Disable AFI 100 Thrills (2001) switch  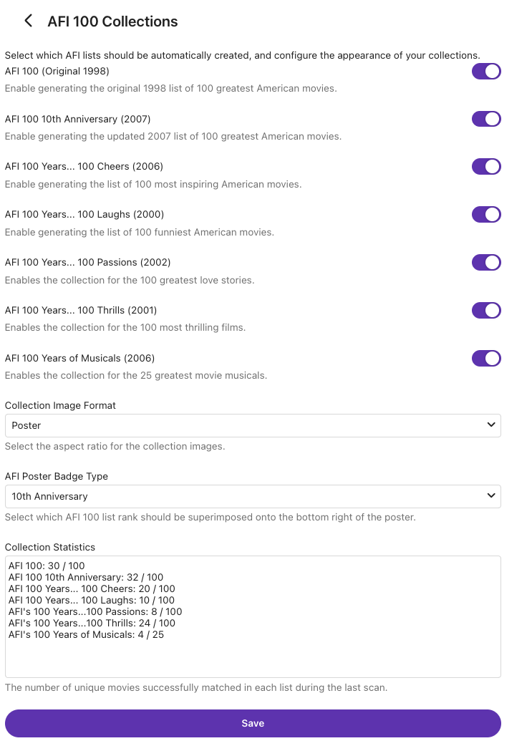pos(486,311)
